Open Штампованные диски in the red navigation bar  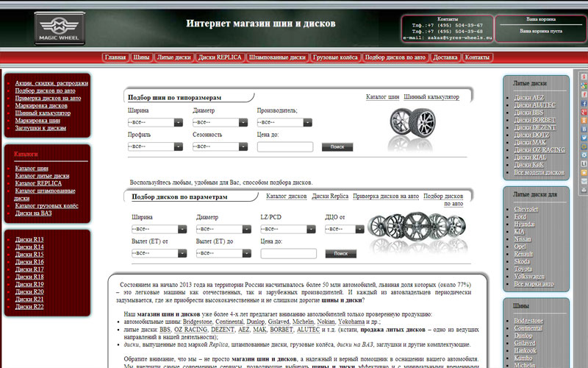277,57
